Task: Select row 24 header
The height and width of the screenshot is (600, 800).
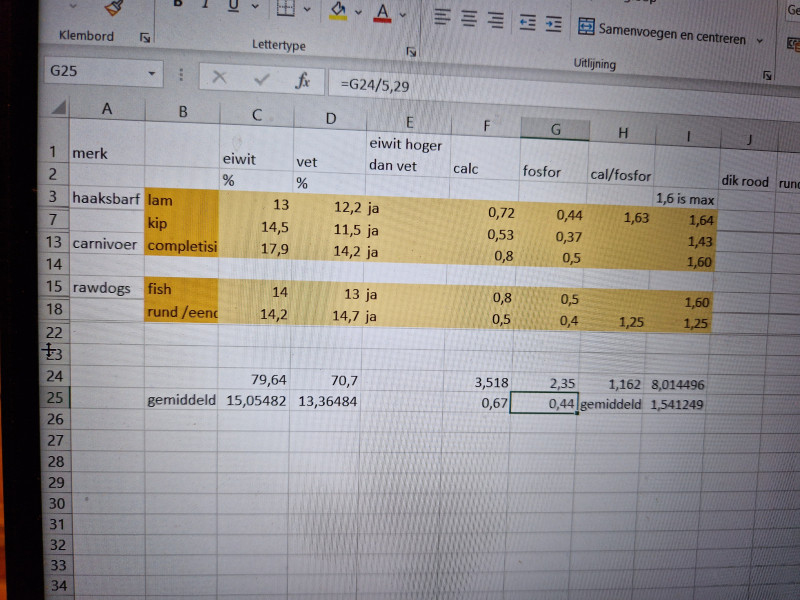Action: click(54, 376)
